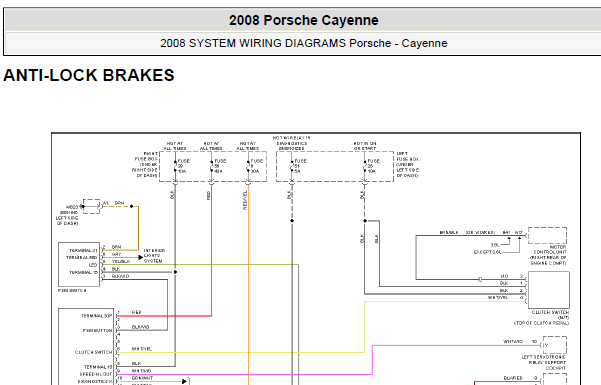Click the 'INTERIOR LIGHTS SYSTEM' label
This screenshot has width=601, height=385.
pos(154,256)
